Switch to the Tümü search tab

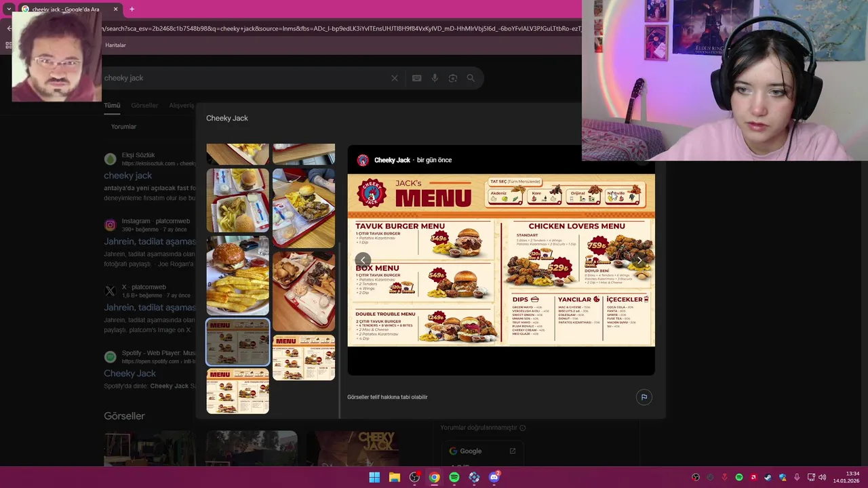click(x=112, y=106)
